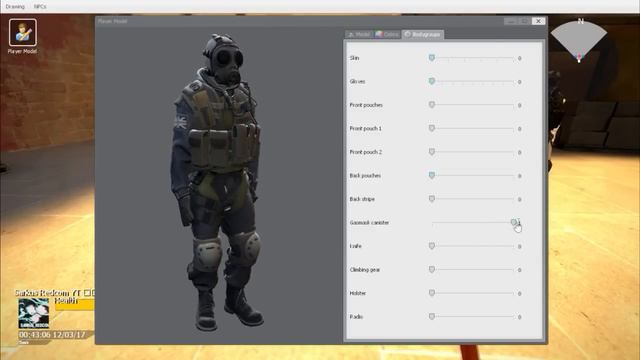Click the Back stripe slider handle
This screenshot has height=360, width=640.
[x=432, y=199]
